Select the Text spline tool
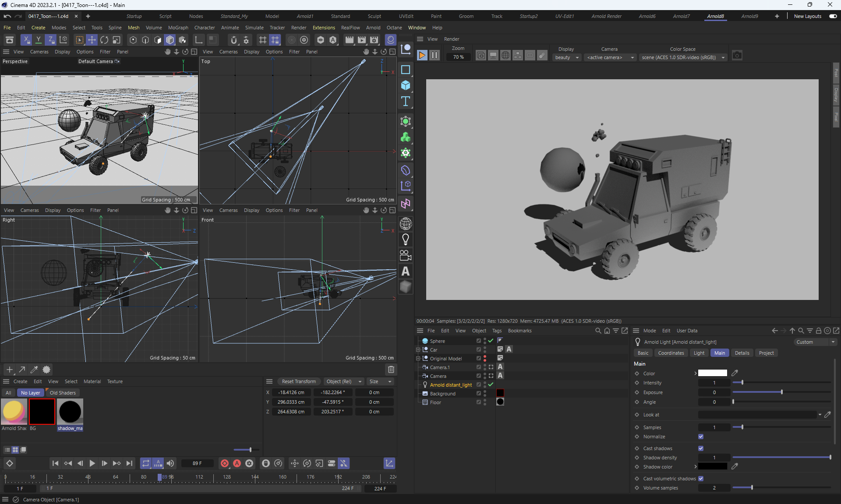The image size is (841, 504). (406, 102)
